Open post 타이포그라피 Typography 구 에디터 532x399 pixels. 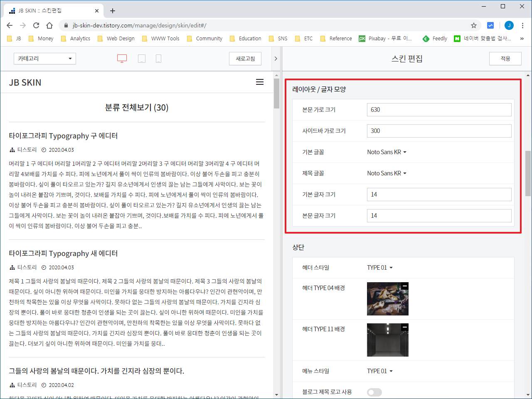click(x=63, y=136)
